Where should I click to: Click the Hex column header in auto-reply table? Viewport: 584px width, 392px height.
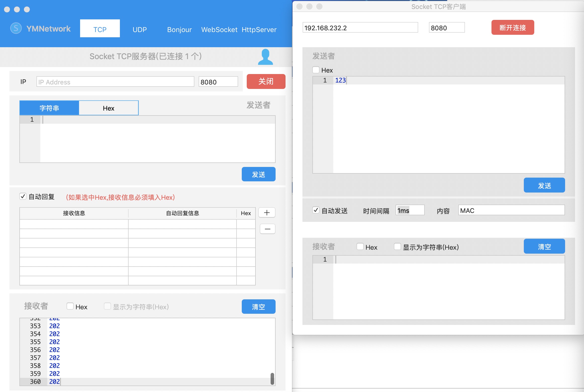[246, 213]
